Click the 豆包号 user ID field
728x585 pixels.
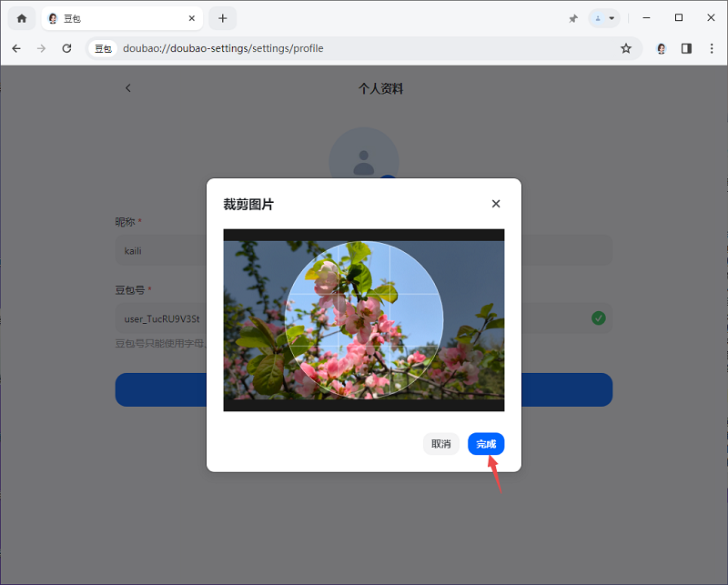click(x=162, y=318)
